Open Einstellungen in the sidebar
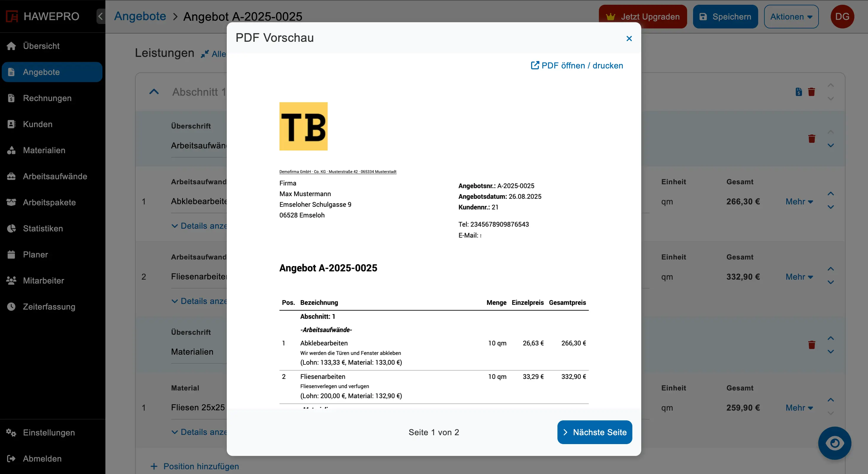 click(x=52, y=433)
